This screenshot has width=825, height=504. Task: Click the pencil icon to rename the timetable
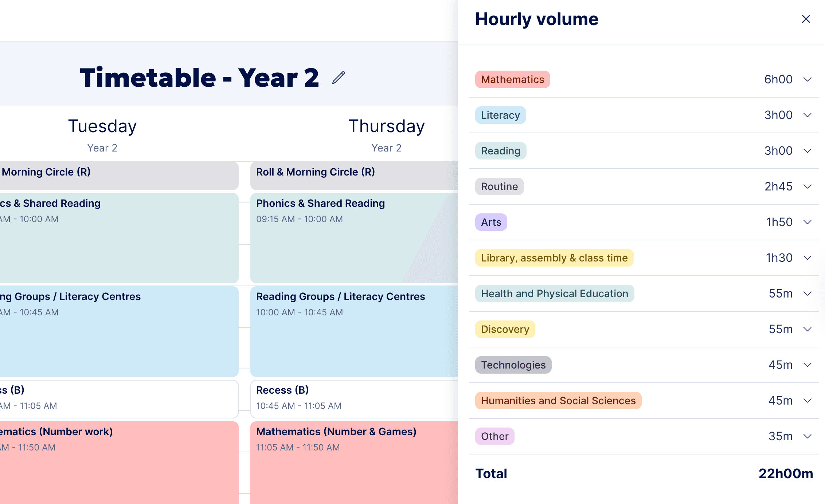click(338, 78)
